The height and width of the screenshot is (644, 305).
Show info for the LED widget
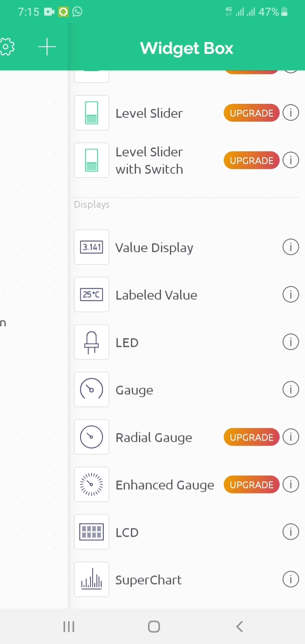click(291, 342)
